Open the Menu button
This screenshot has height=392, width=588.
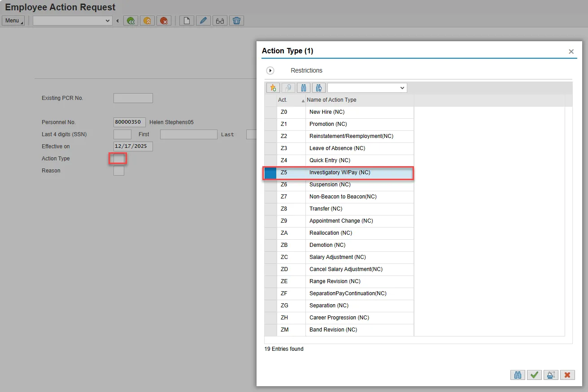pyautogui.click(x=13, y=21)
